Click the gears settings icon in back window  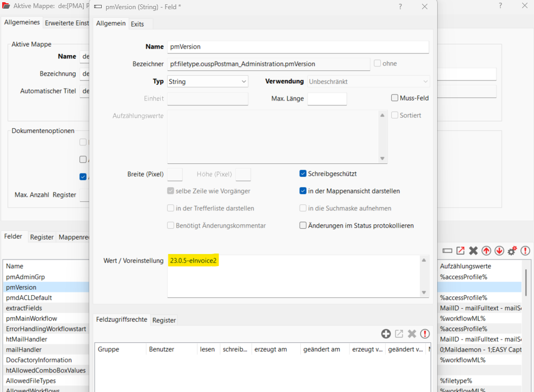pyautogui.click(x=512, y=251)
